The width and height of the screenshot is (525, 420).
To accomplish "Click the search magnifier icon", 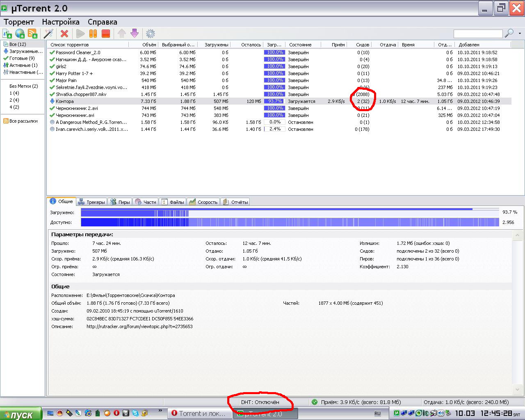I will [509, 33].
